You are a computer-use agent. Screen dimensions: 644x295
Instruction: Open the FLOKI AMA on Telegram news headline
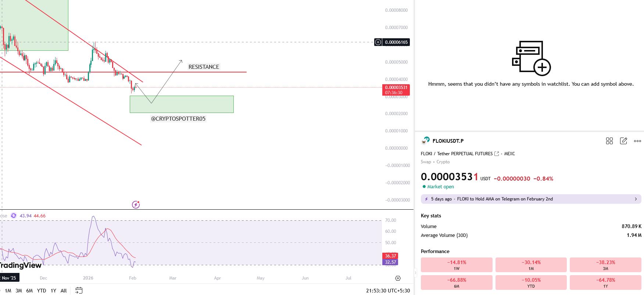[x=505, y=199]
